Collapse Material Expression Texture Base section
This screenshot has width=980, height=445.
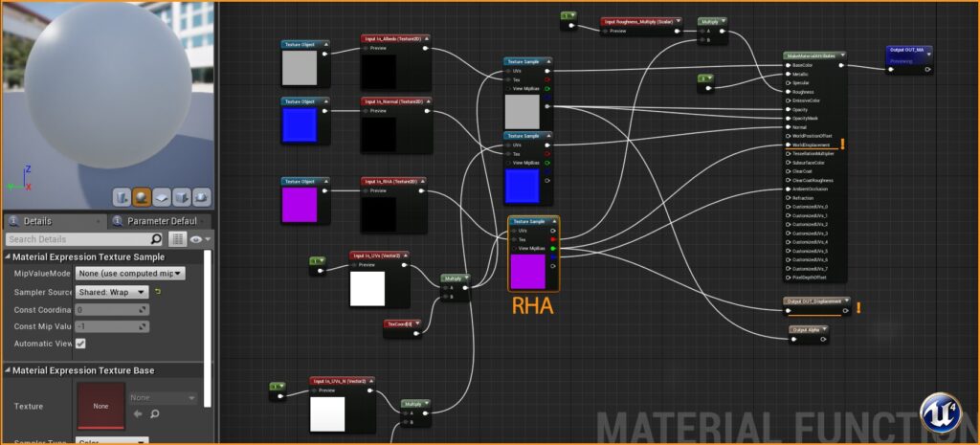pyautogui.click(x=8, y=370)
